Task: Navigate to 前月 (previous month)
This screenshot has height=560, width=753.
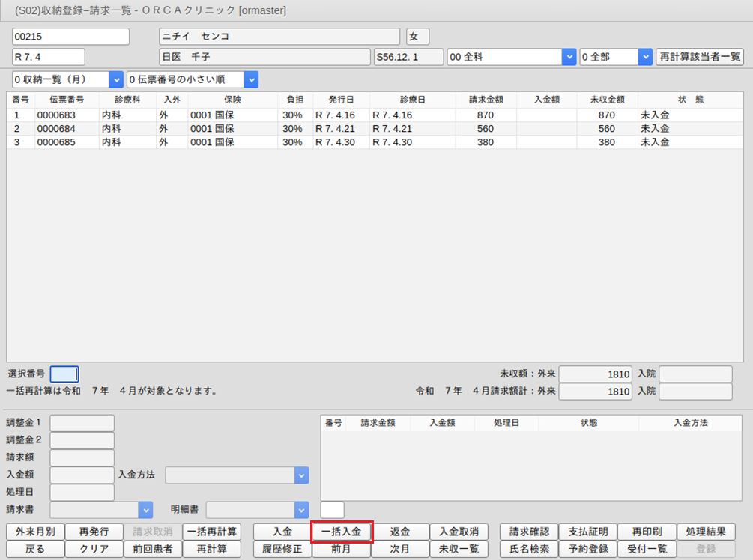Action: tap(341, 549)
